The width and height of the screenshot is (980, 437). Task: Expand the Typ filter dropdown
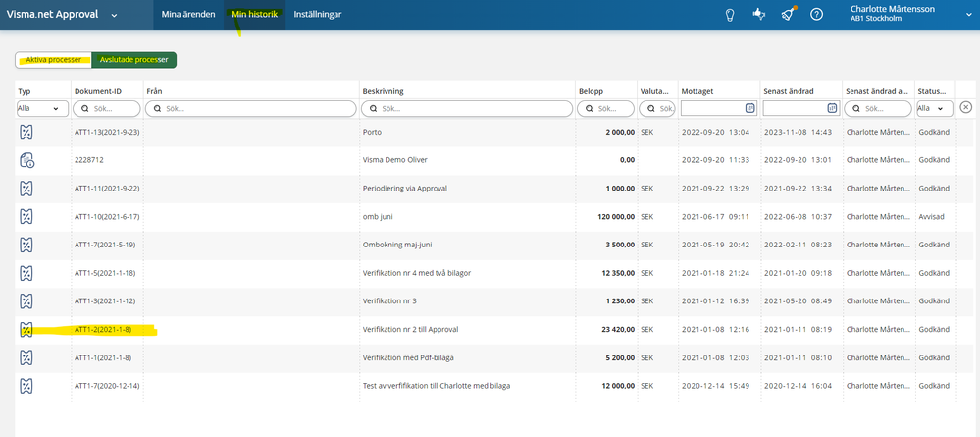39,108
